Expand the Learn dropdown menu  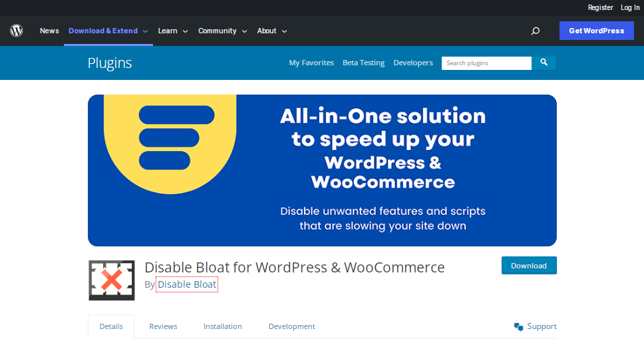[x=173, y=31]
